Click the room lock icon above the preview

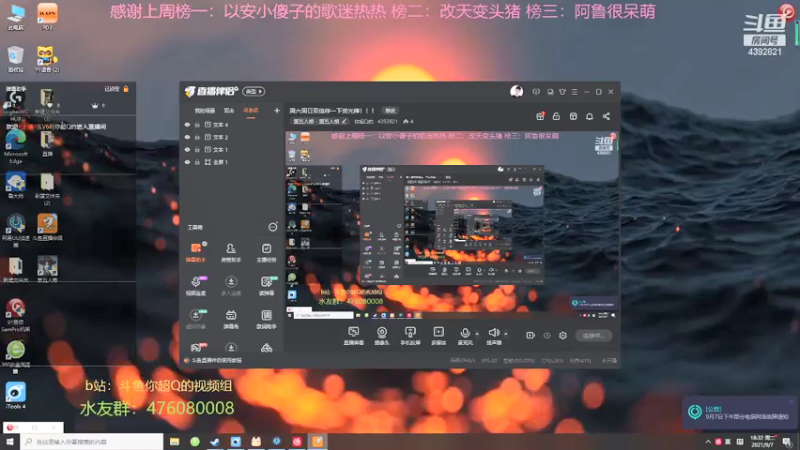(556, 116)
